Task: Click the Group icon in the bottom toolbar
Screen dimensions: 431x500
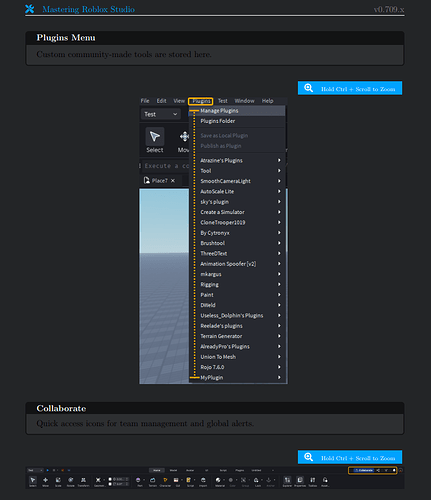Action: (243, 480)
